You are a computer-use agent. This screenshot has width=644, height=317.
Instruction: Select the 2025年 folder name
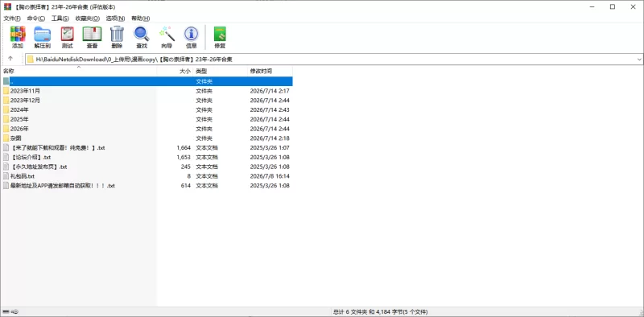19,120
